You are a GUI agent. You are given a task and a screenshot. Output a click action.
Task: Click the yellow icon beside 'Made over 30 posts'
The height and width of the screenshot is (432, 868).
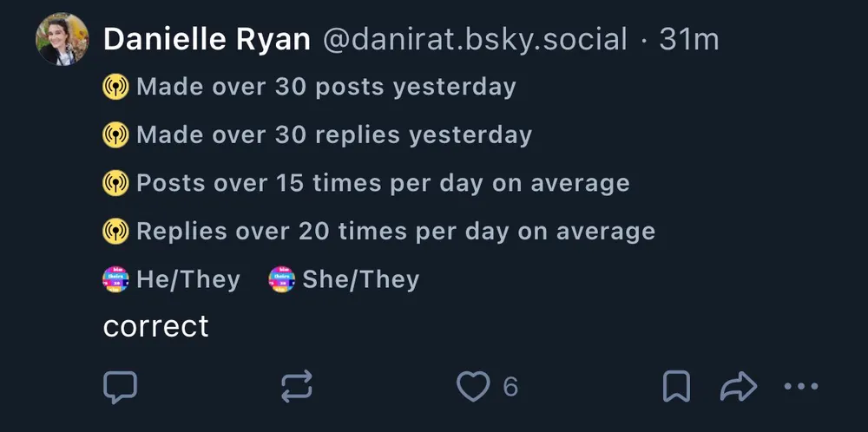tap(115, 87)
